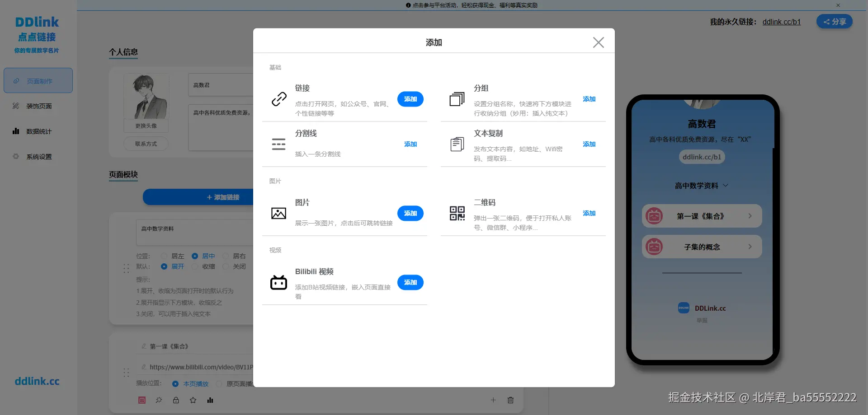Click the Bilibili TV icon in the dialog
This screenshot has height=415, width=868.
tap(278, 282)
